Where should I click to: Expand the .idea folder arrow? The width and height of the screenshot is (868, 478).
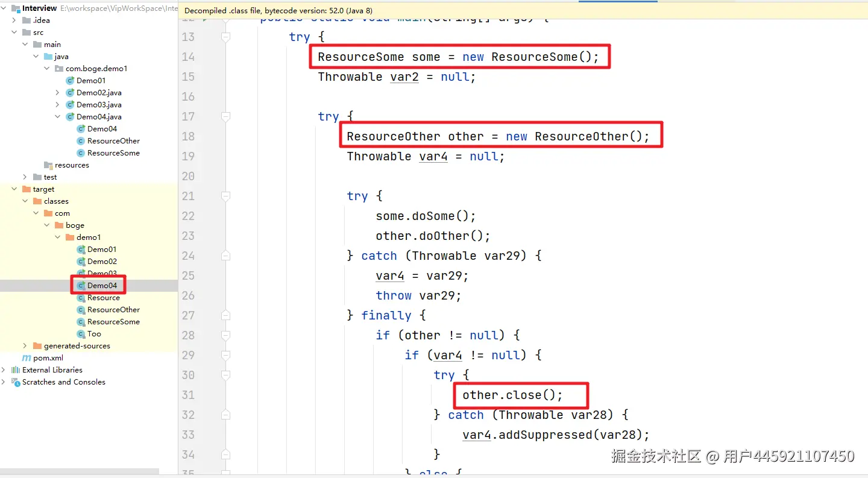point(14,20)
